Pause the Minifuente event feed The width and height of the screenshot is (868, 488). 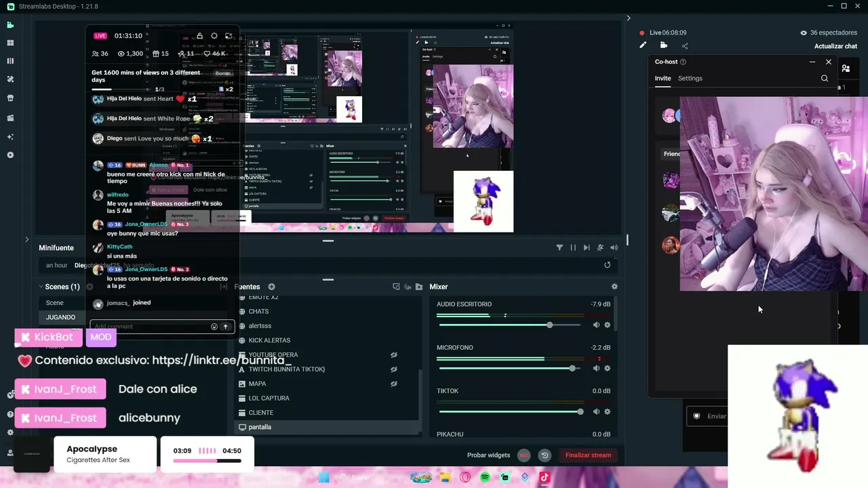pos(573,248)
